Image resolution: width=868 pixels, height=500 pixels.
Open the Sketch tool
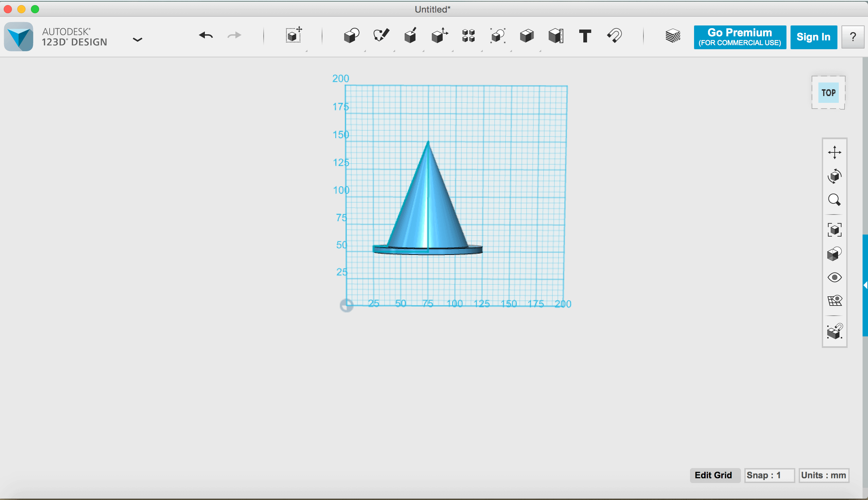(x=381, y=36)
